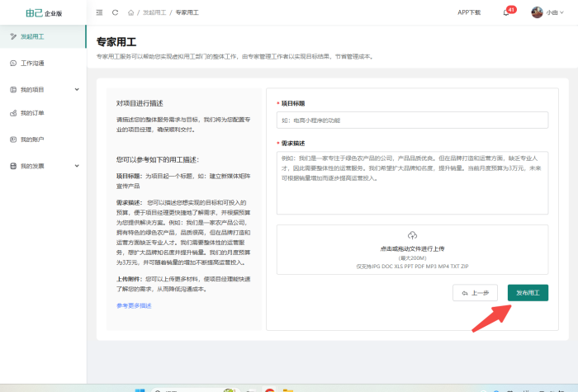The height and width of the screenshot is (392, 578).
Task: Click the 您可以参考如下的用工描述 heading
Action: (158, 159)
